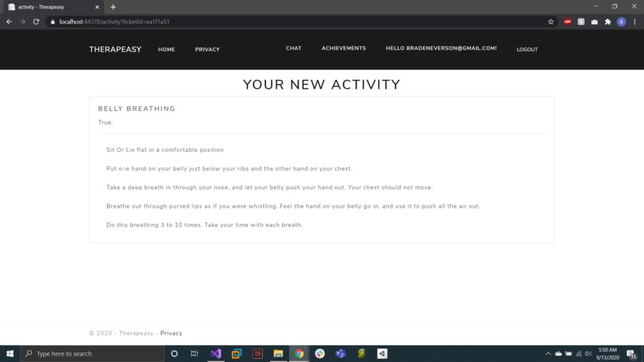This screenshot has height=362, width=644.
Task: Select the activity - Therapeasy tab
Action: [53, 7]
